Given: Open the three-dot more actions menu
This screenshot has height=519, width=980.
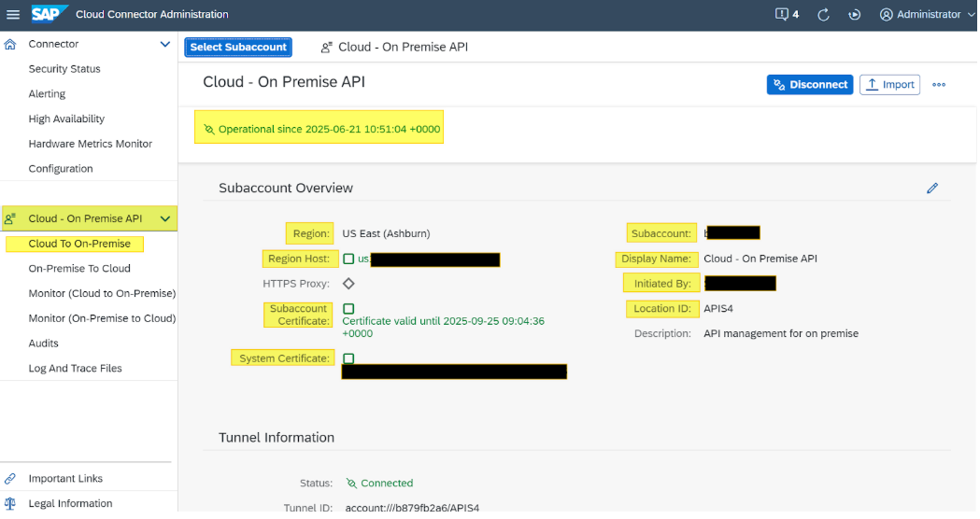Looking at the screenshot, I should (x=939, y=85).
